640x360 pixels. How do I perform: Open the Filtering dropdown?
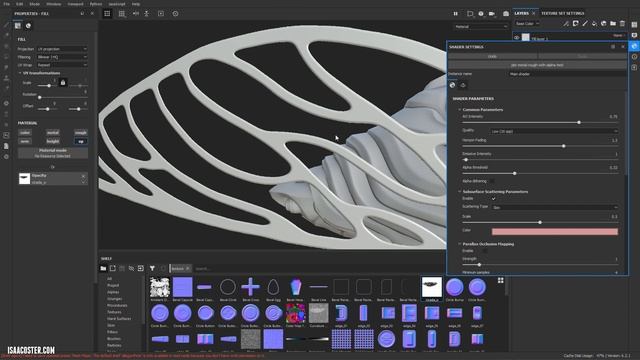click(x=62, y=57)
